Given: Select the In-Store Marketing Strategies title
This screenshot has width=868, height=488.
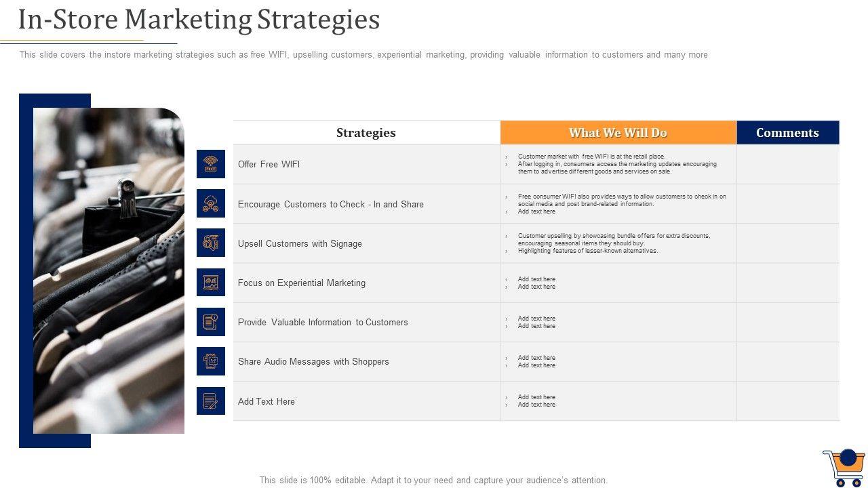Looking at the screenshot, I should tap(199, 20).
